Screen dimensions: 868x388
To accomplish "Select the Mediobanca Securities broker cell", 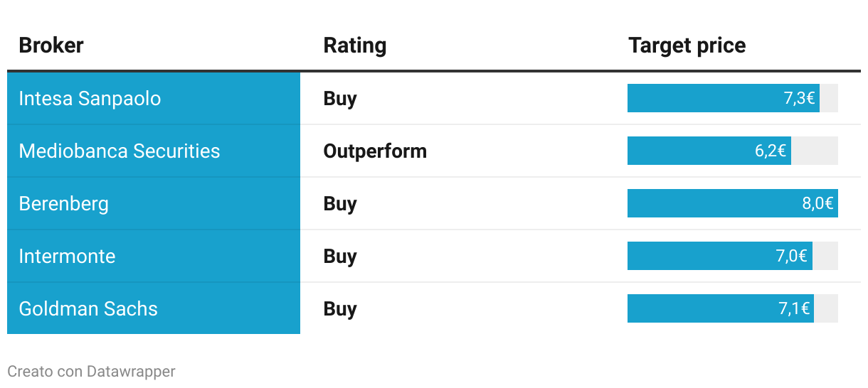I will pos(120,151).
